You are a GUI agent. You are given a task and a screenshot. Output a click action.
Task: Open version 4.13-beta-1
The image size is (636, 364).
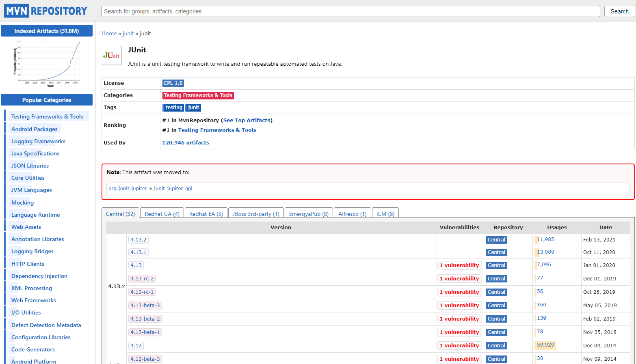pos(145,332)
